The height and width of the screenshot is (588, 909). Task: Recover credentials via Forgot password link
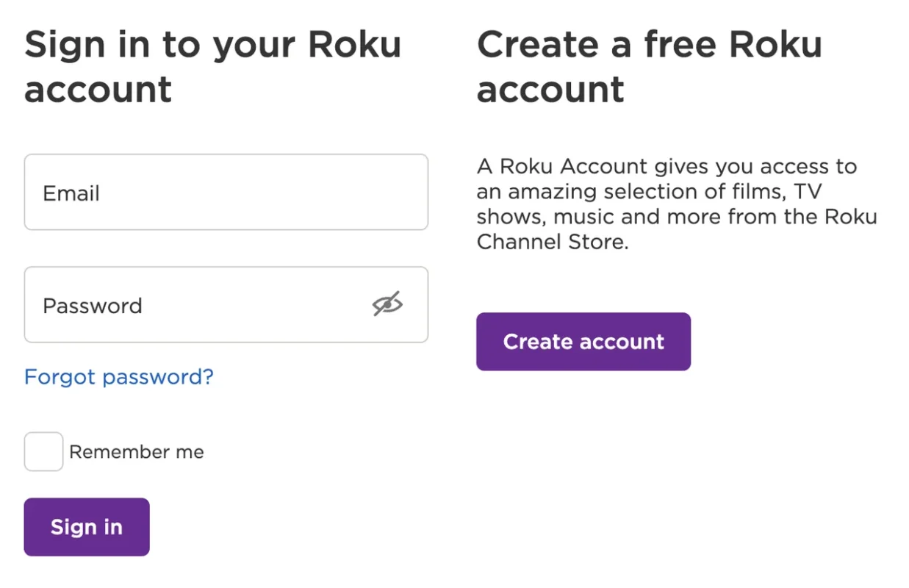[119, 377]
